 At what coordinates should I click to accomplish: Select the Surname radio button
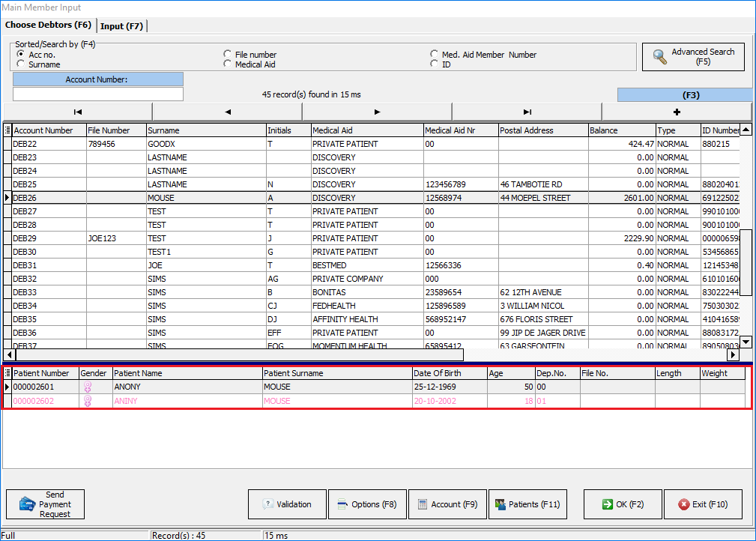click(20, 64)
